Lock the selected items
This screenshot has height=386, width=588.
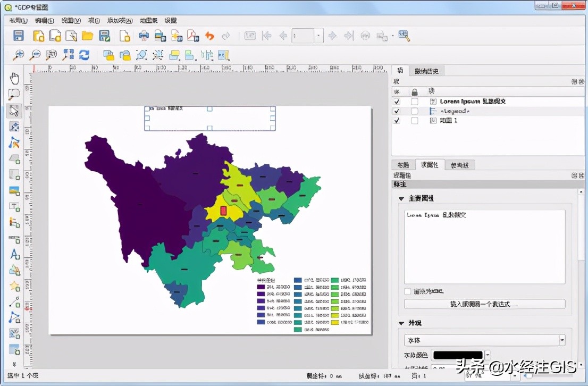[x=109, y=55]
